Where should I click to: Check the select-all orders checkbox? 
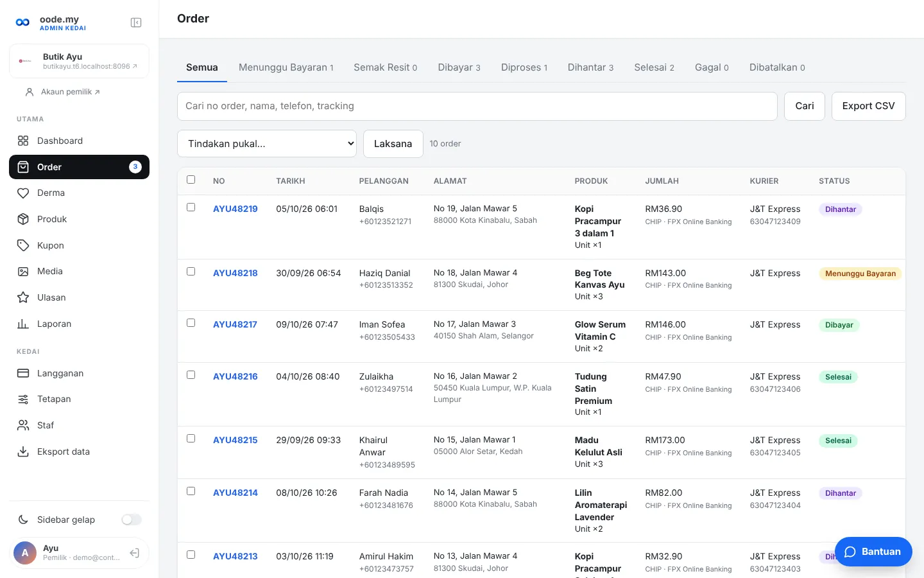coord(191,180)
